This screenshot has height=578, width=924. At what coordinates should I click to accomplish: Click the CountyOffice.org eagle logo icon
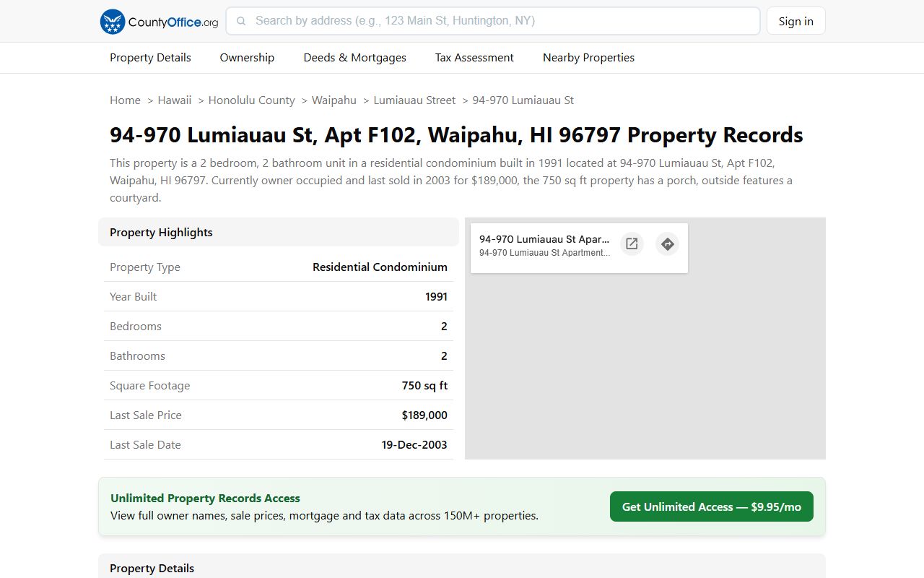click(113, 22)
